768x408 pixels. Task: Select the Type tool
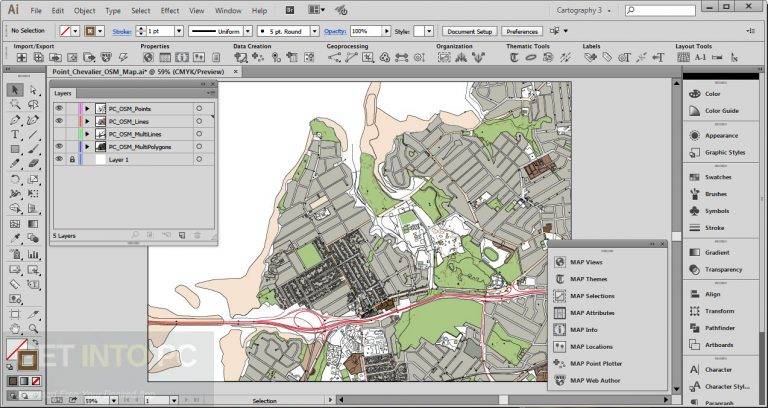pos(15,134)
